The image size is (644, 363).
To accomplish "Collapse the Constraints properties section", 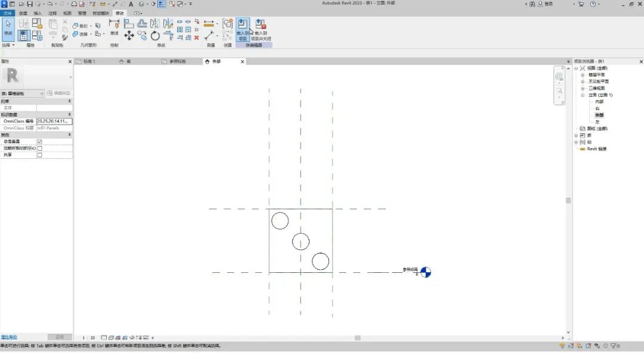I will pos(69,101).
